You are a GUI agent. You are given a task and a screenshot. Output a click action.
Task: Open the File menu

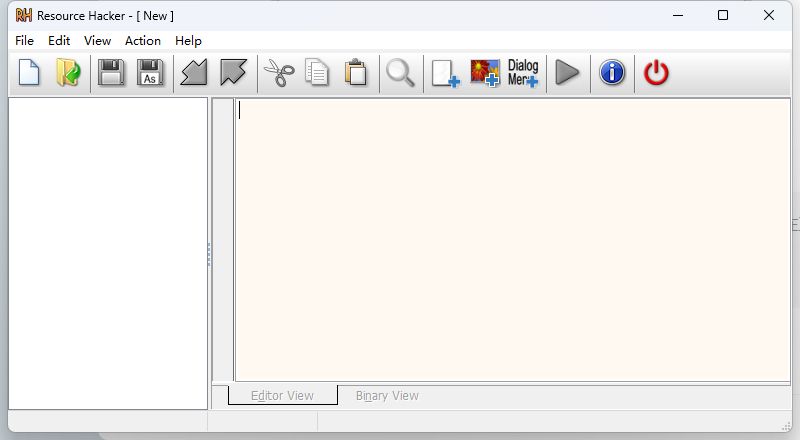(24, 41)
